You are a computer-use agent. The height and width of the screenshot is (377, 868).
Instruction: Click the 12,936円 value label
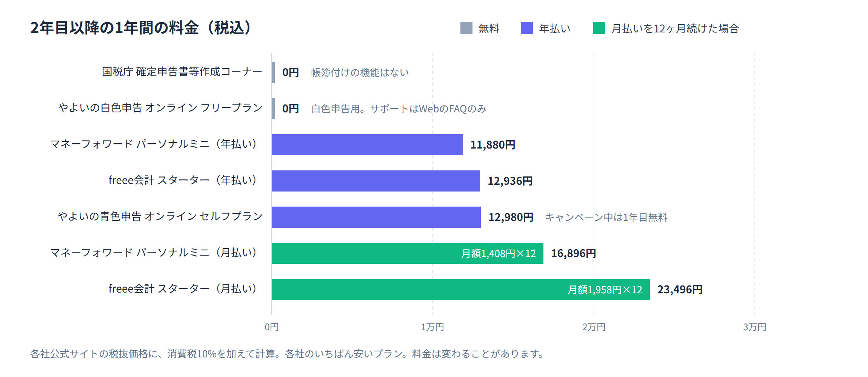coord(510,181)
